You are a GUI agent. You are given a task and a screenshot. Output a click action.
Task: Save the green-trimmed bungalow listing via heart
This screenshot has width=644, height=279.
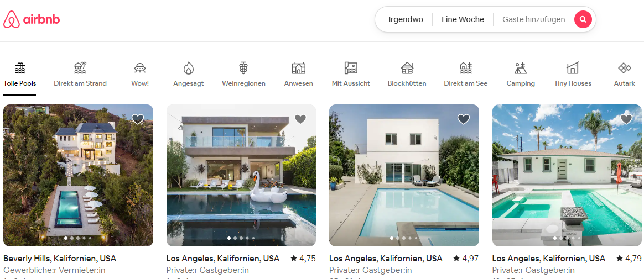click(x=626, y=119)
